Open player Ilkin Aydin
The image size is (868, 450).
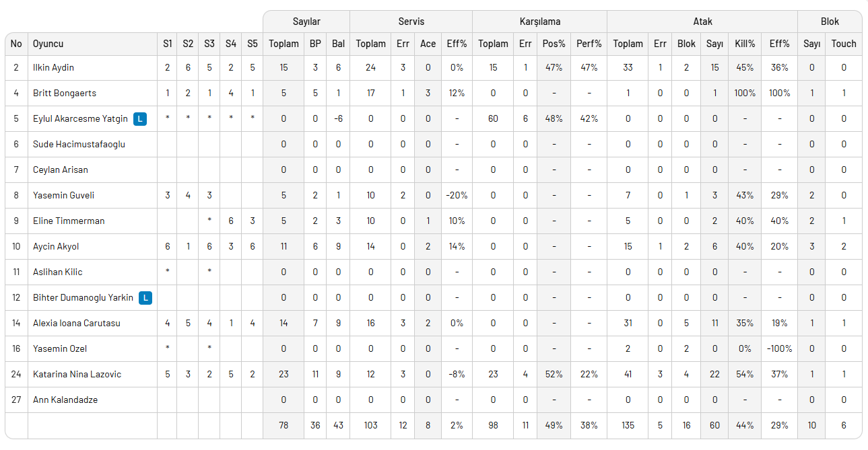(x=53, y=67)
